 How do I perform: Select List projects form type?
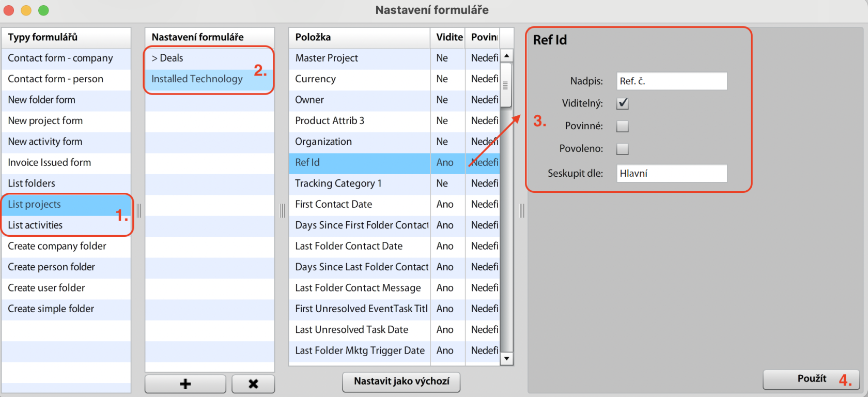[x=34, y=204]
